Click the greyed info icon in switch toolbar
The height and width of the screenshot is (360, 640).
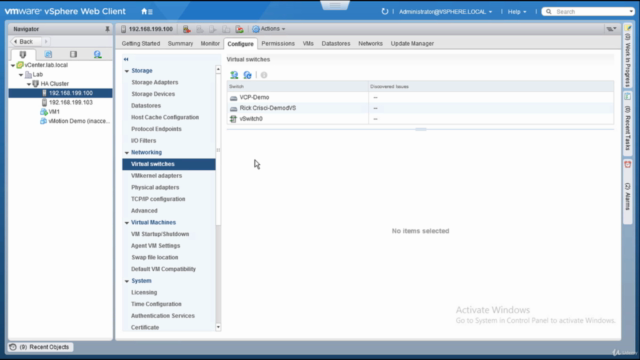click(x=264, y=75)
